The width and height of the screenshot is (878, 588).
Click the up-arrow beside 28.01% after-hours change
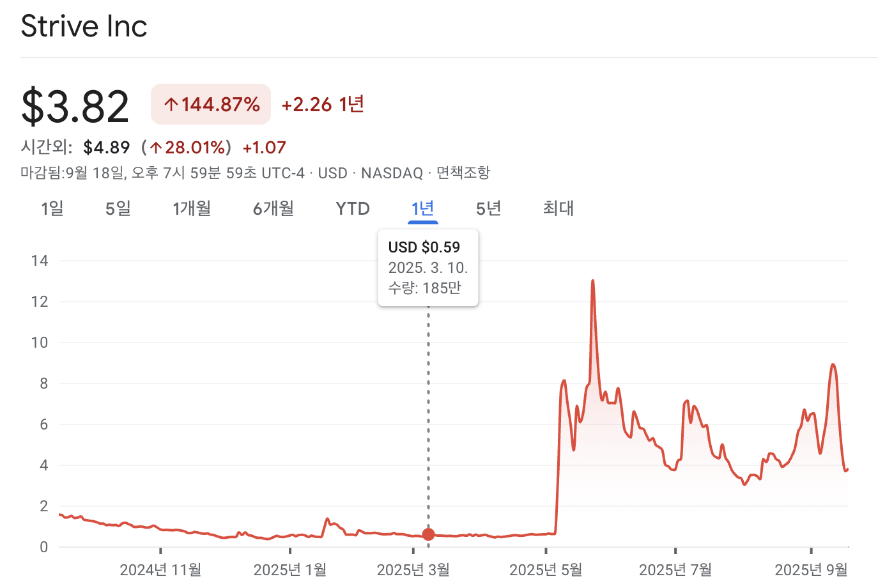tap(155, 147)
